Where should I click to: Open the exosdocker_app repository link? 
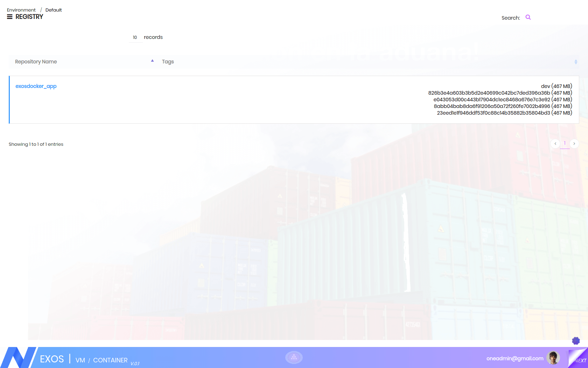click(x=36, y=86)
